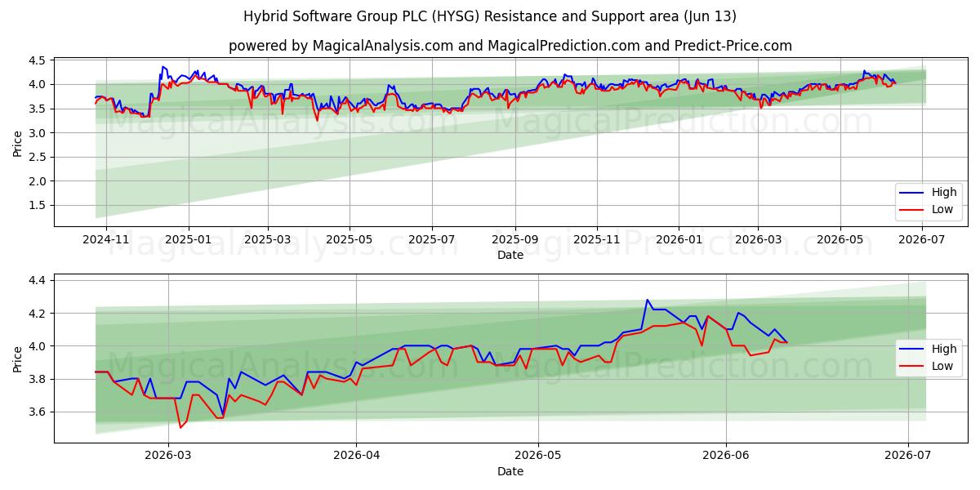Click the 'Price' y-axis label of bottom chart
Image resolution: width=980 pixels, height=490 pixels.
pos(17,359)
